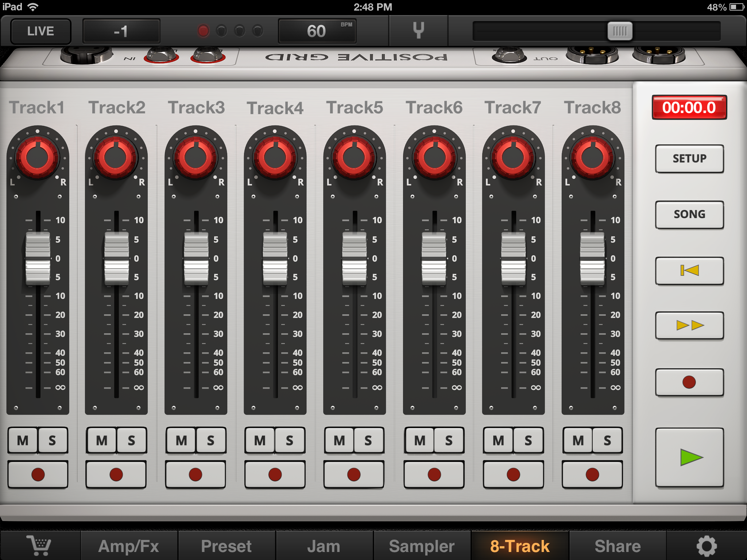
Task: Open the settings gear
Action: point(707,546)
